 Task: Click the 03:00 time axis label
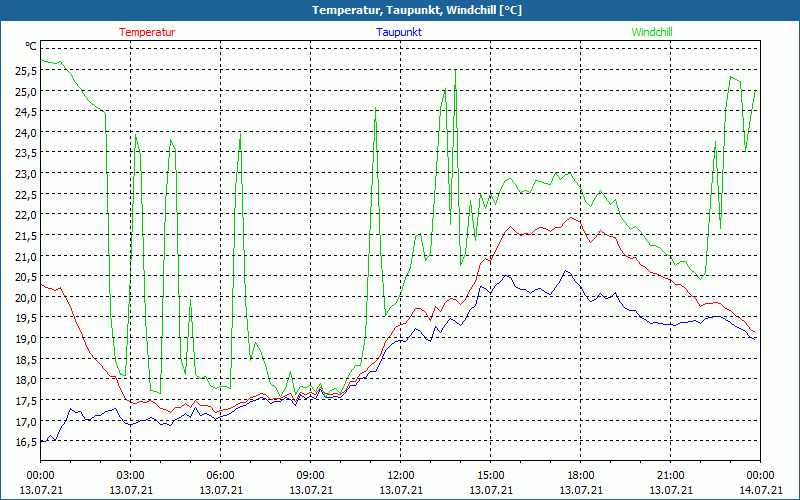tap(130, 475)
